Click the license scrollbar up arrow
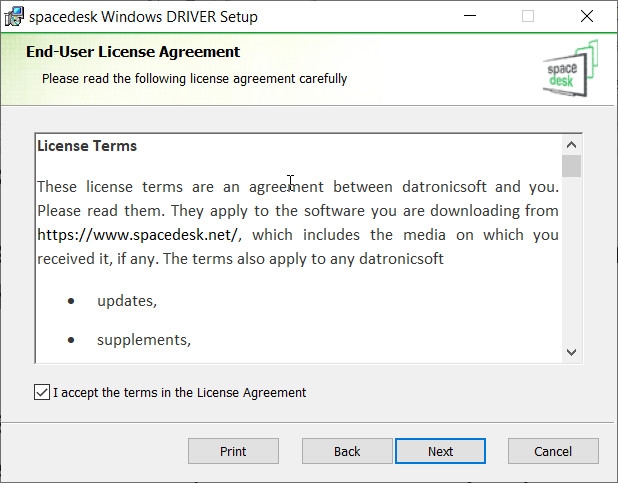The width and height of the screenshot is (618, 483). click(x=571, y=145)
